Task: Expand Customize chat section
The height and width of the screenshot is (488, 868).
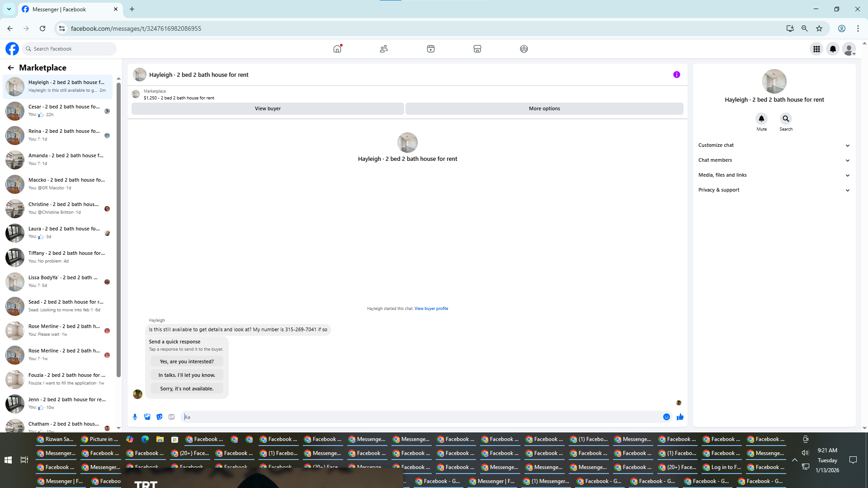Action: point(774,145)
